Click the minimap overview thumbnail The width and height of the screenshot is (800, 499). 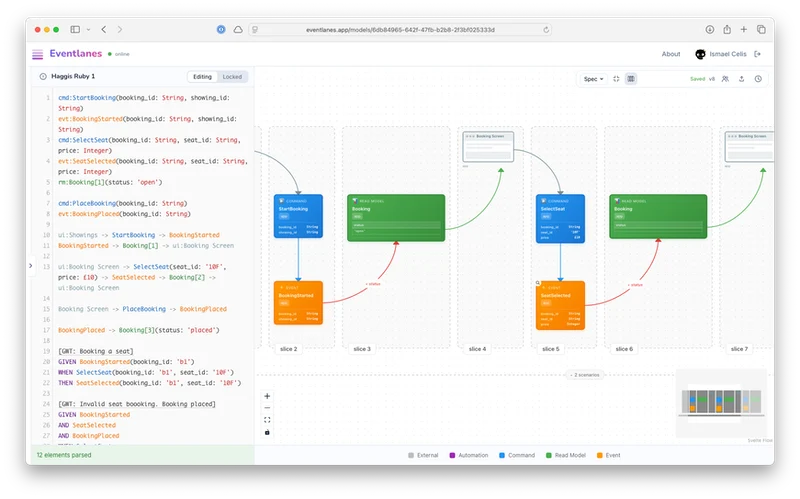pyautogui.click(x=721, y=402)
